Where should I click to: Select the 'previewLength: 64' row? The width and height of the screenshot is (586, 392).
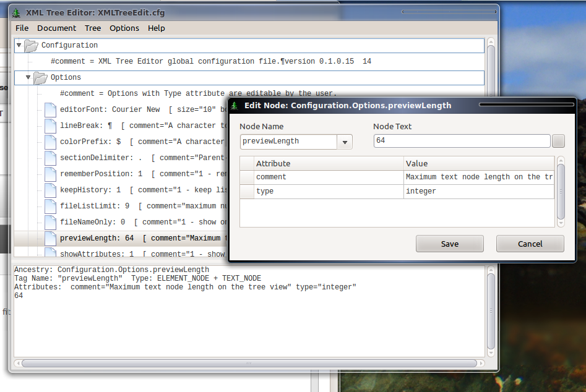pyautogui.click(x=121, y=238)
